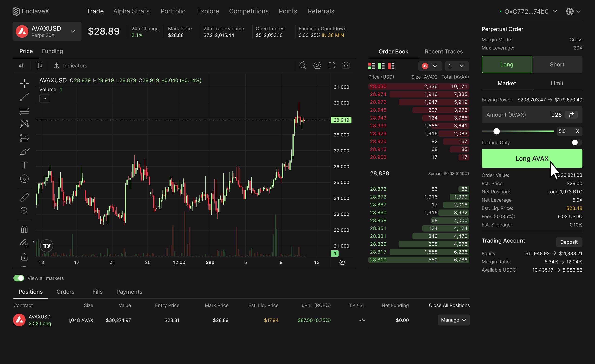Open the globe language selector
This screenshot has height=364, width=595.
[573, 11]
